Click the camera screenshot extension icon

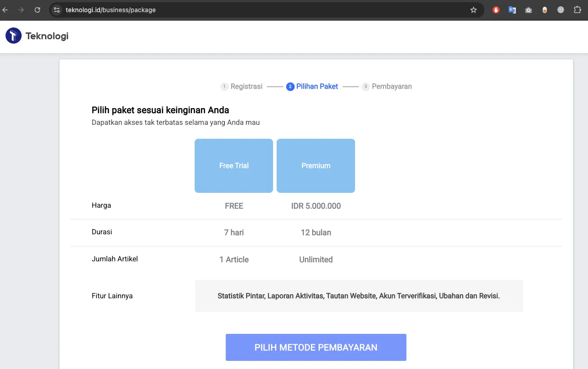click(x=529, y=10)
